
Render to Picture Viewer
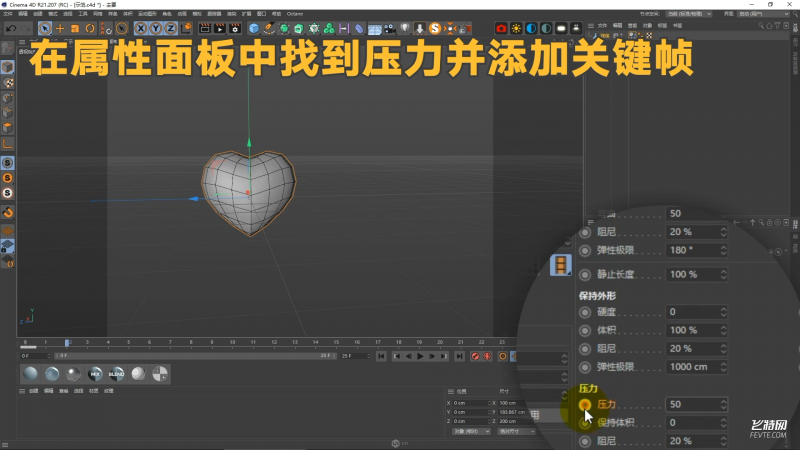coord(220,29)
